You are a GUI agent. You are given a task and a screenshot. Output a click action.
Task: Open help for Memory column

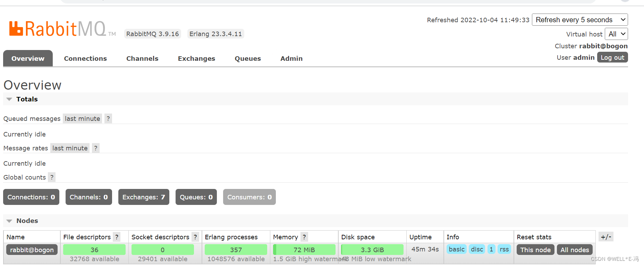[304, 237]
